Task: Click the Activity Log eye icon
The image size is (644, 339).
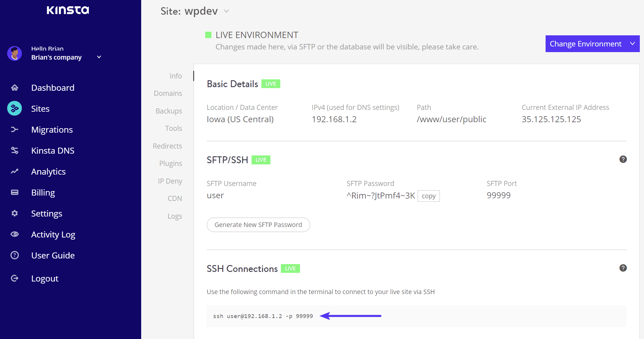Action: (14, 234)
